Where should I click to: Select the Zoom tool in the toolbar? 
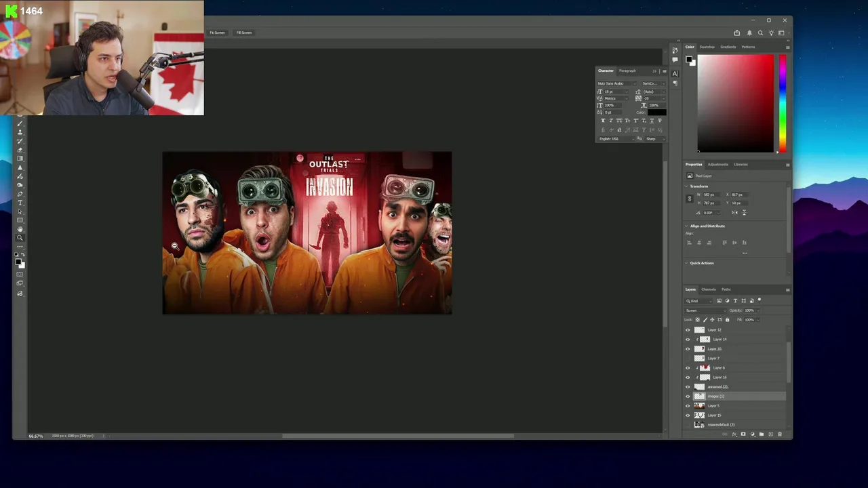pos(20,238)
